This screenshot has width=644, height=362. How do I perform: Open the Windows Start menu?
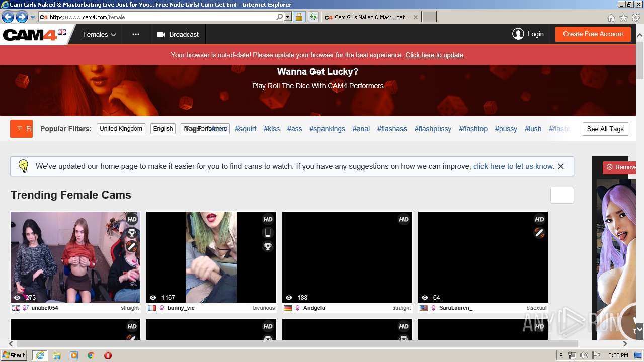point(14,355)
